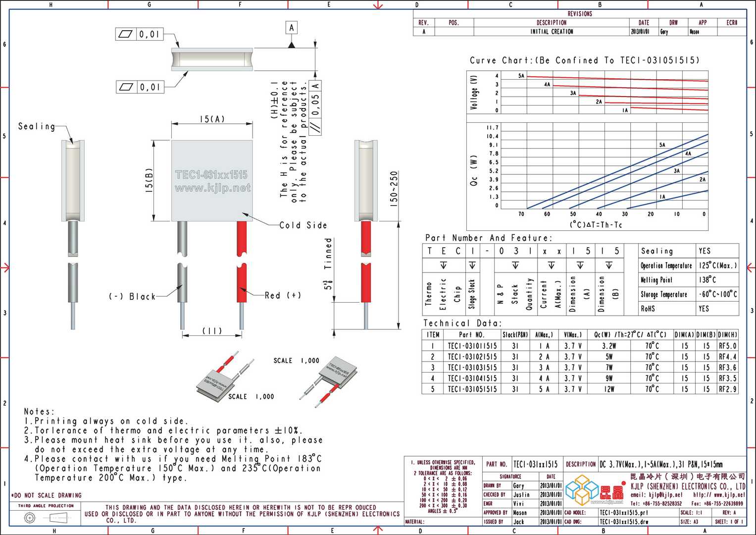
Task: Click the 'Notes:' heading
Action: [39, 412]
